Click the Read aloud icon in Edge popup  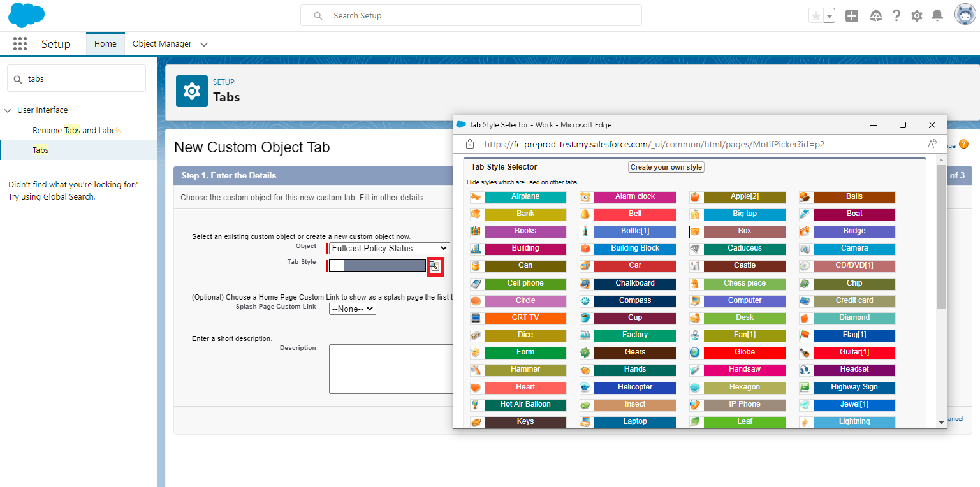point(932,144)
